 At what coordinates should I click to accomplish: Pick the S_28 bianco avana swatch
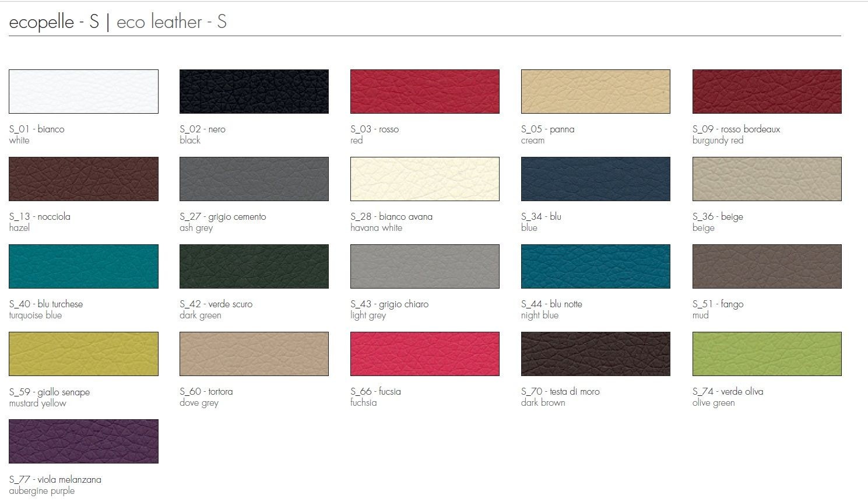coord(425,179)
